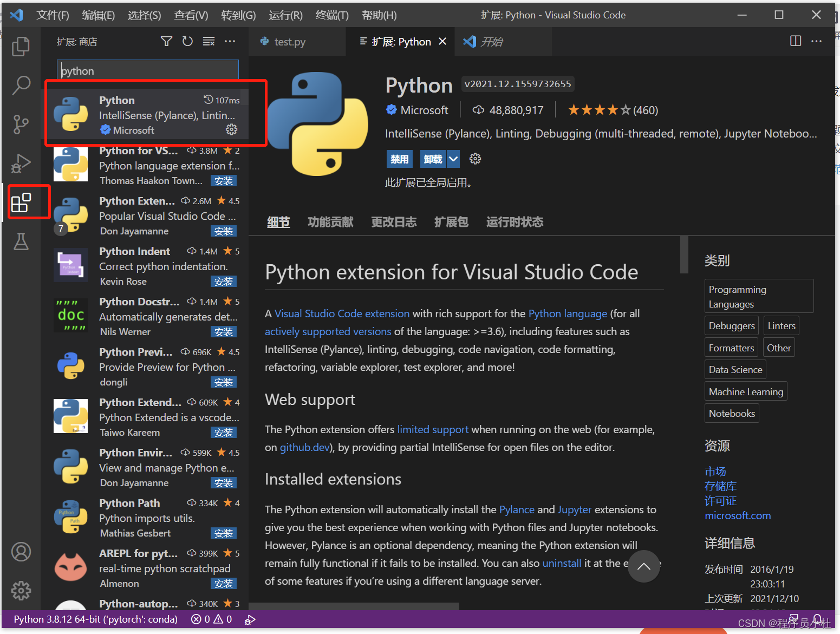Click the readme vertical scrollbar
This screenshot has width=840, height=634.
[x=684, y=254]
